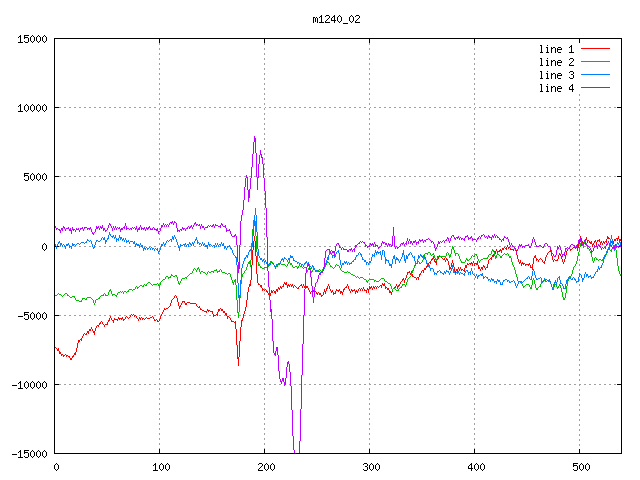Click the blue line 3 legend sample
The image size is (640, 480).
(x=596, y=75)
